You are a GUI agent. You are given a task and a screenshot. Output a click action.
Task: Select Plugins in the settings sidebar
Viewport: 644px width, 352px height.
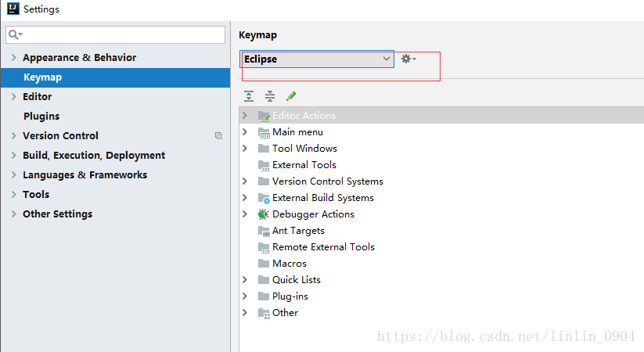[41, 117]
